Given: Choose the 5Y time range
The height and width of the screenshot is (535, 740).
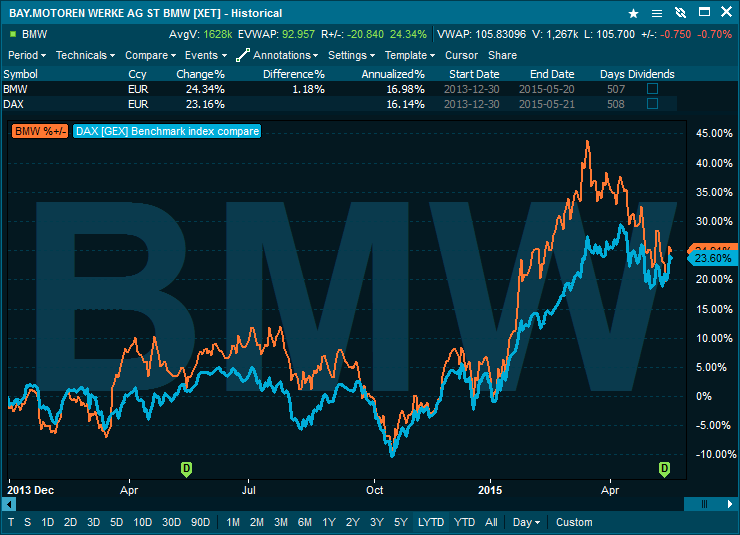Looking at the screenshot, I should (401, 522).
